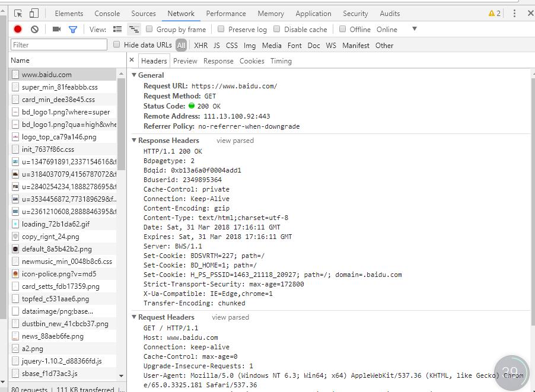Open the Memory tab
Viewport: 535px width, 392px height.
click(x=271, y=14)
